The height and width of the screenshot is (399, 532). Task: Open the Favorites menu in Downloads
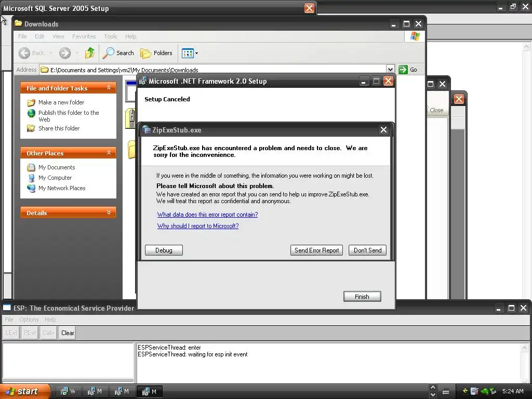point(84,36)
